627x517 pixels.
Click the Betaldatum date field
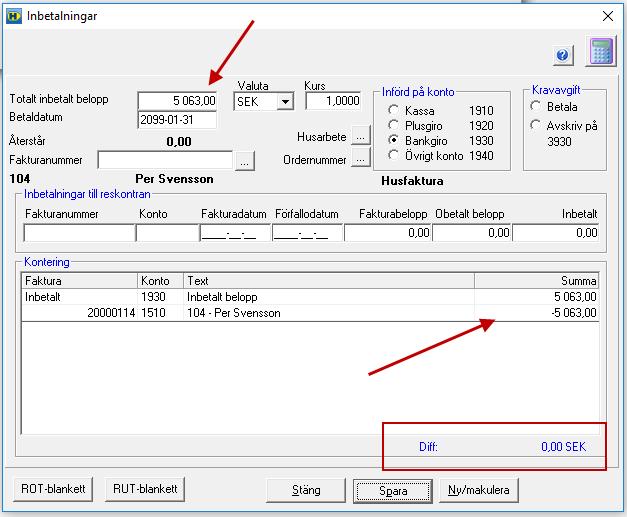177,120
